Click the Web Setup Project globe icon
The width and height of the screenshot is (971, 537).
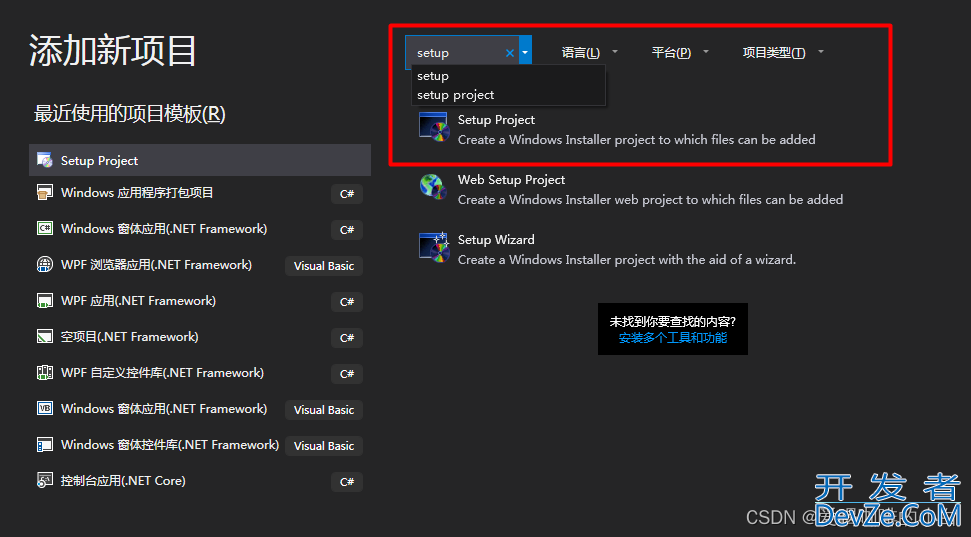(x=433, y=186)
